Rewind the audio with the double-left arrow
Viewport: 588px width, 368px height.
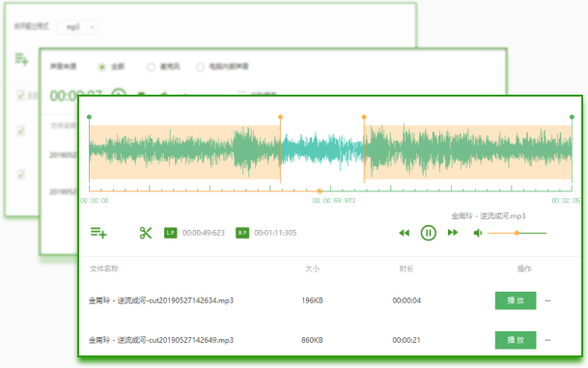404,233
